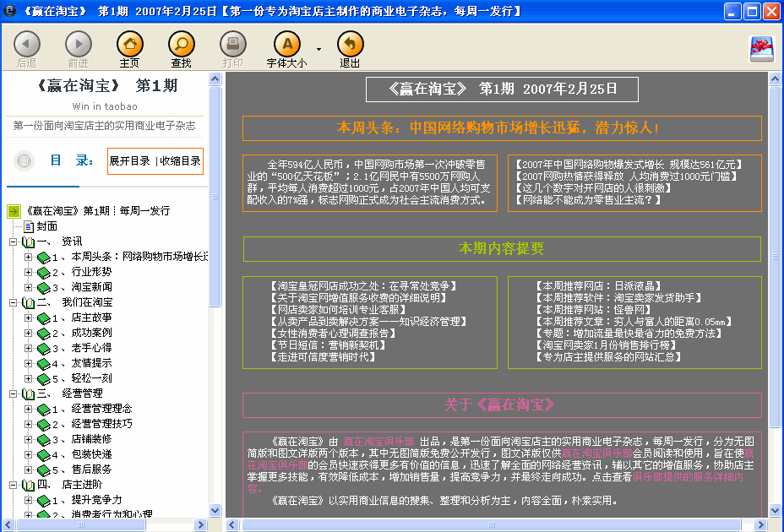Image resolution: width=784 pixels, height=532 pixels.
Task: Open 淘宝网卖家1月份销售排行榜 link
Action: pos(606,345)
